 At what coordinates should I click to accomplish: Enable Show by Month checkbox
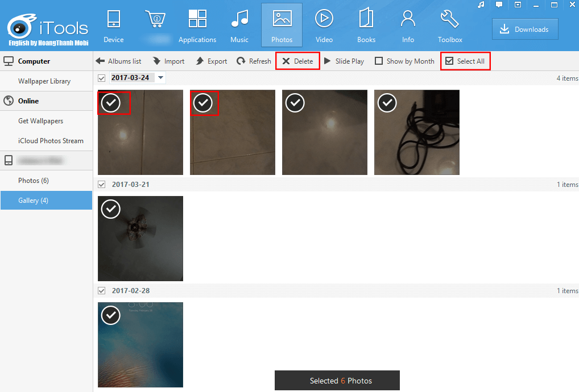click(x=379, y=61)
